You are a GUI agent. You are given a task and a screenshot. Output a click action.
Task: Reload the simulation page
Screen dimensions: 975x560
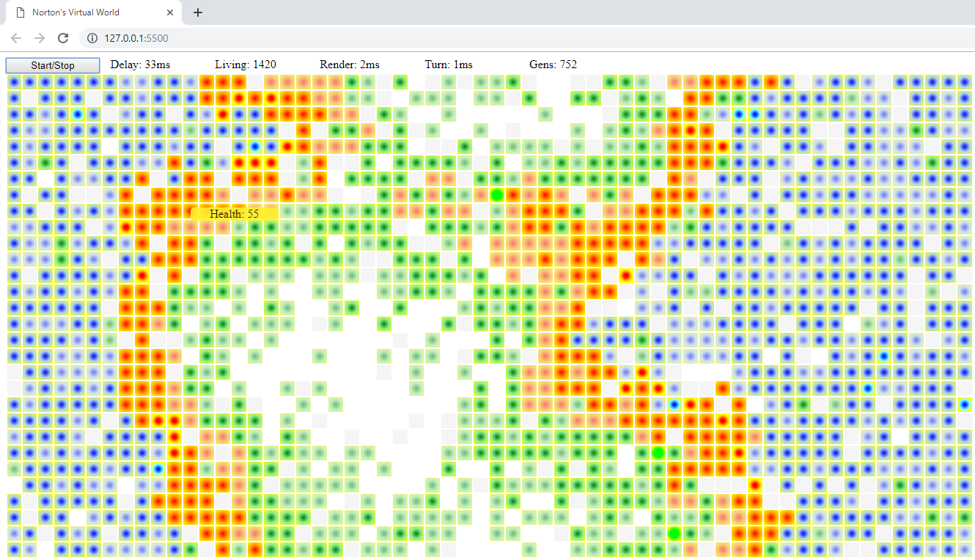point(63,38)
